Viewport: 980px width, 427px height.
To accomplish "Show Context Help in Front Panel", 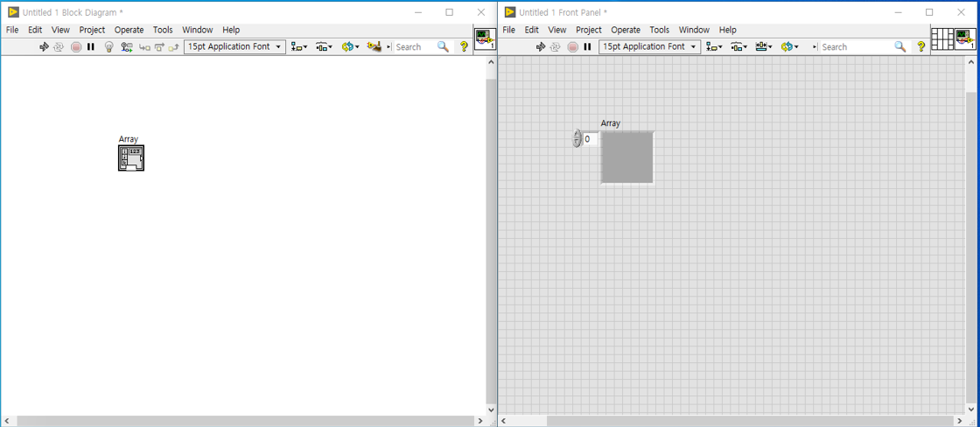I will tap(920, 47).
